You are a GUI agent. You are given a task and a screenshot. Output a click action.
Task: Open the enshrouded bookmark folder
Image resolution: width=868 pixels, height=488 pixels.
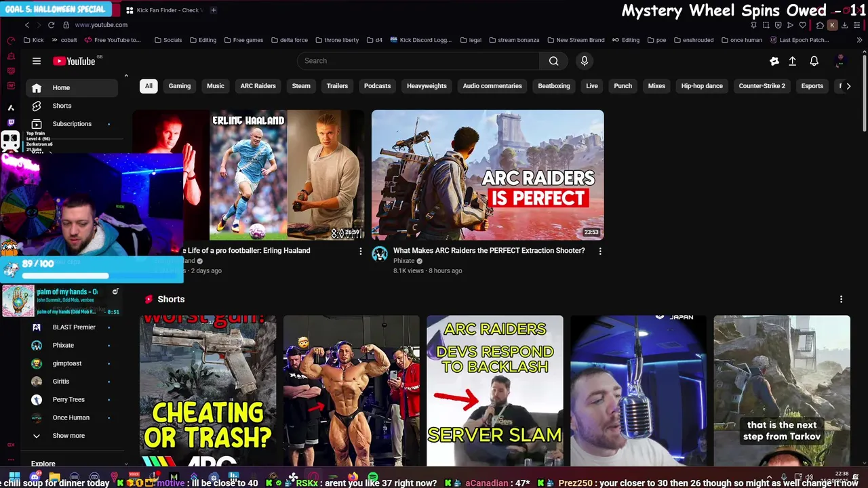coord(693,40)
